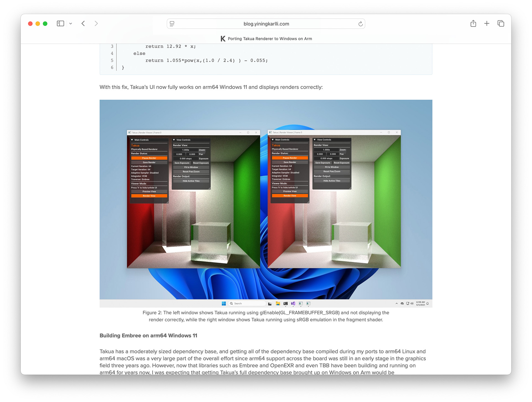Click the code line 'return 1.055*pow(x,(1.0 / 2.4) ) - 0.055;'
This screenshot has height=402, width=532.
[207, 60]
